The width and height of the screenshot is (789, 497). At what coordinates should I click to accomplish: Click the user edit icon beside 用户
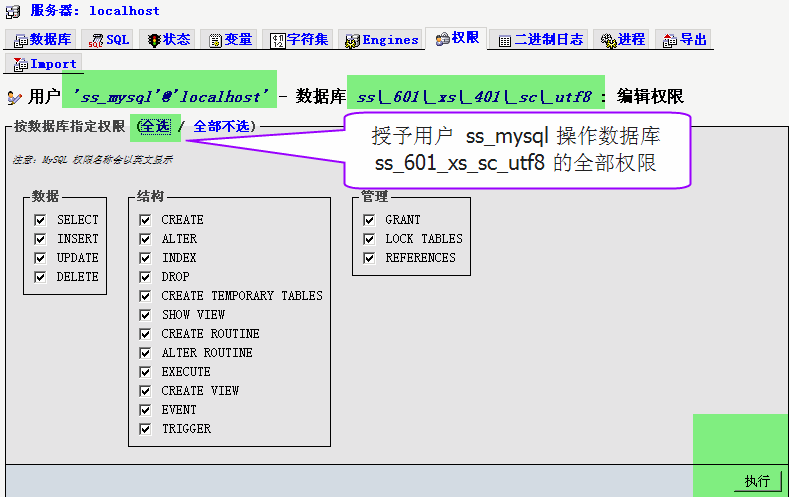[15, 97]
